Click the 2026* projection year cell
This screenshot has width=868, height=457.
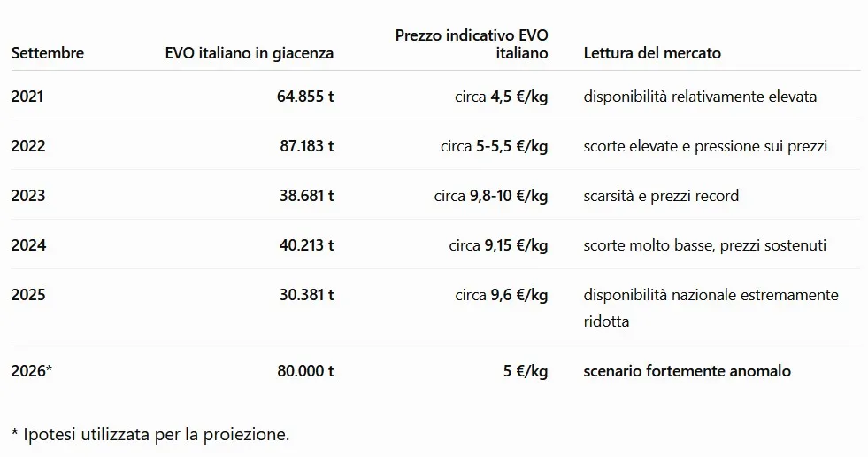(x=32, y=371)
